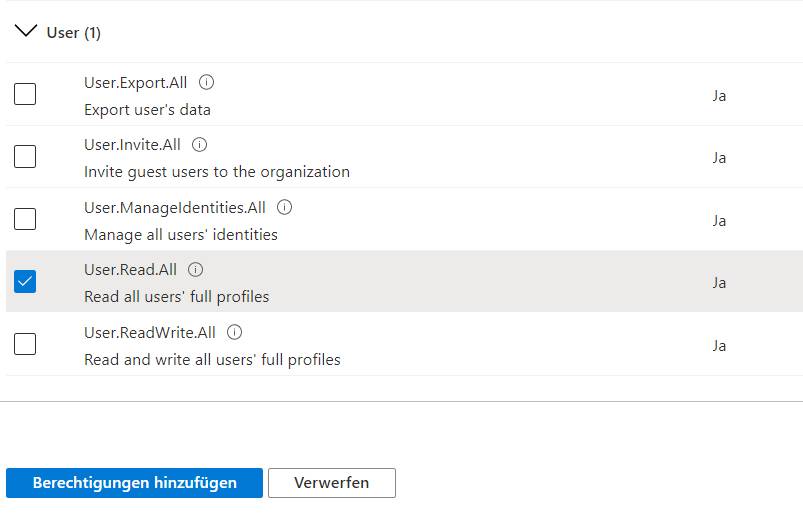Viewport: 803px width, 513px height.
Task: Check the User.ManageIdentities.All checkbox
Action: coord(25,219)
